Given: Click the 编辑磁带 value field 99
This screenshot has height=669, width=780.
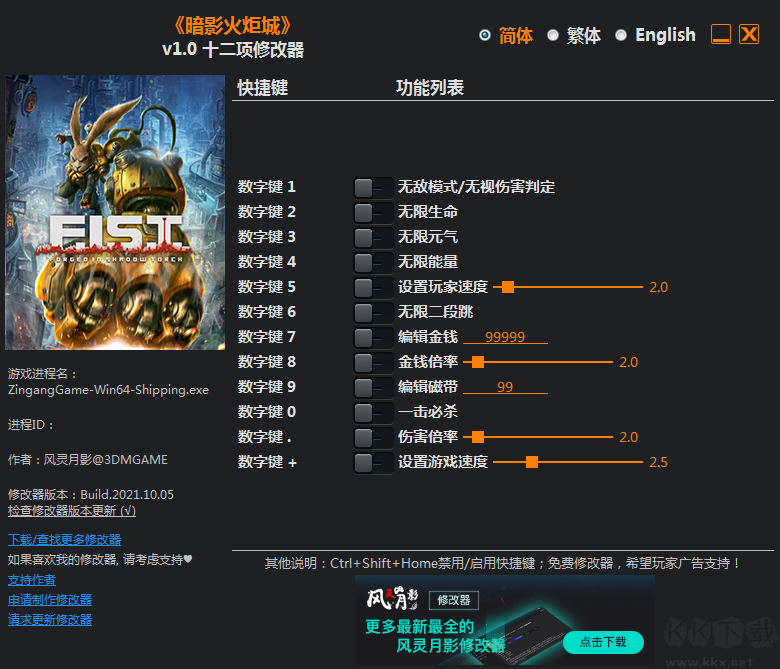Looking at the screenshot, I should pos(504,387).
